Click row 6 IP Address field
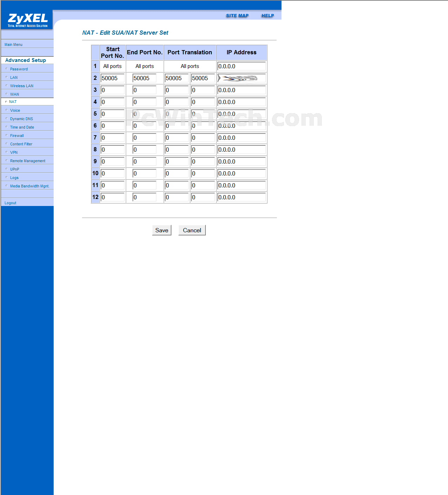Image resolution: width=448 pixels, height=495 pixels. [x=242, y=126]
